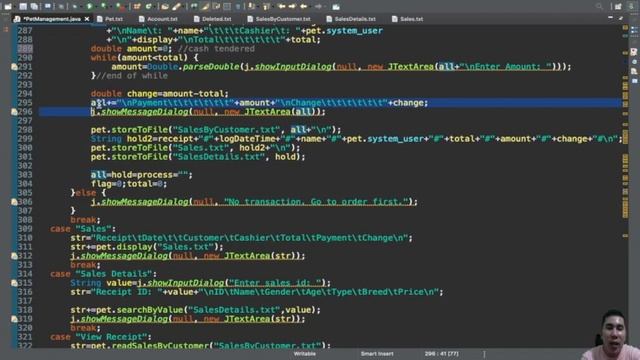
Task: Toggle the Java editor breadcrumb
Action: pyautogui.click(x=194, y=7)
